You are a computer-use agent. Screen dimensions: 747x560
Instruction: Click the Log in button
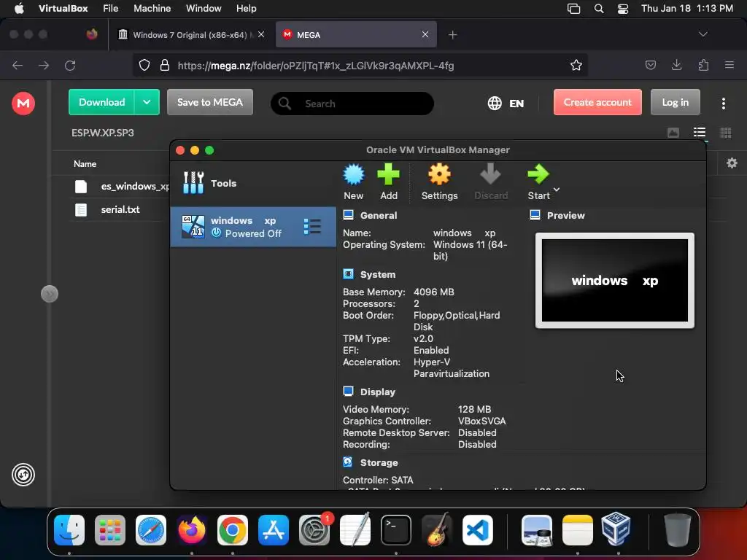coord(675,102)
